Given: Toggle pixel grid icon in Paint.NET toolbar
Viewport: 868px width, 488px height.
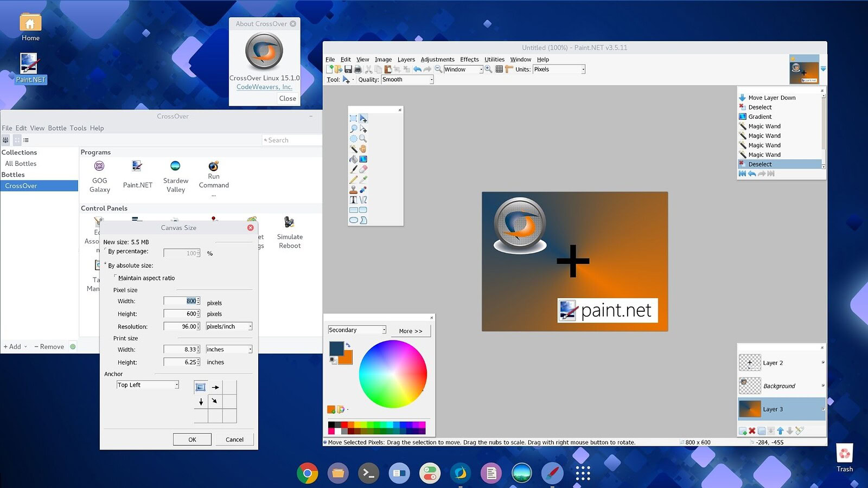Looking at the screenshot, I should (499, 69).
